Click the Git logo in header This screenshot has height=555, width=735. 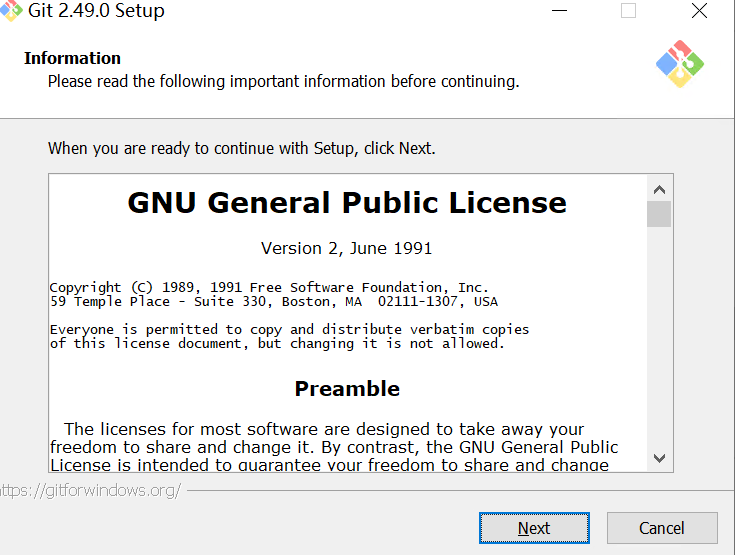pos(680,64)
